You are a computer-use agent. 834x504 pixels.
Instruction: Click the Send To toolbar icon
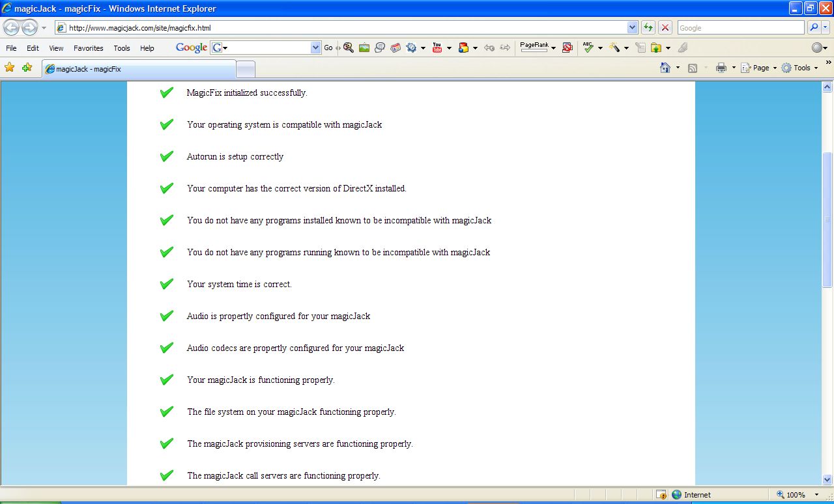point(656,48)
